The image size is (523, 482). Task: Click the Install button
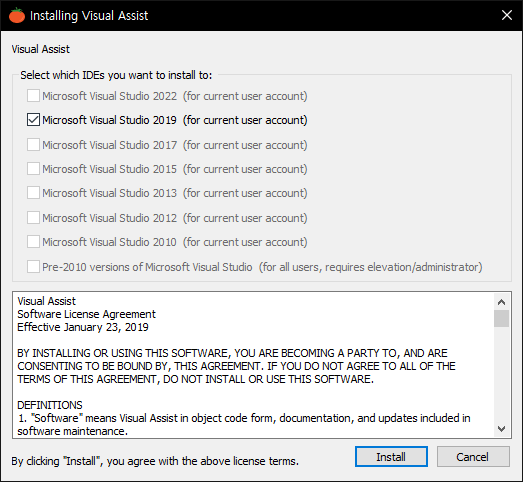point(391,457)
